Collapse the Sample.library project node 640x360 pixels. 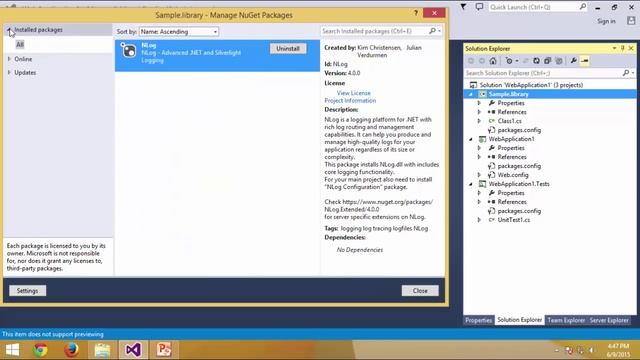471,94
